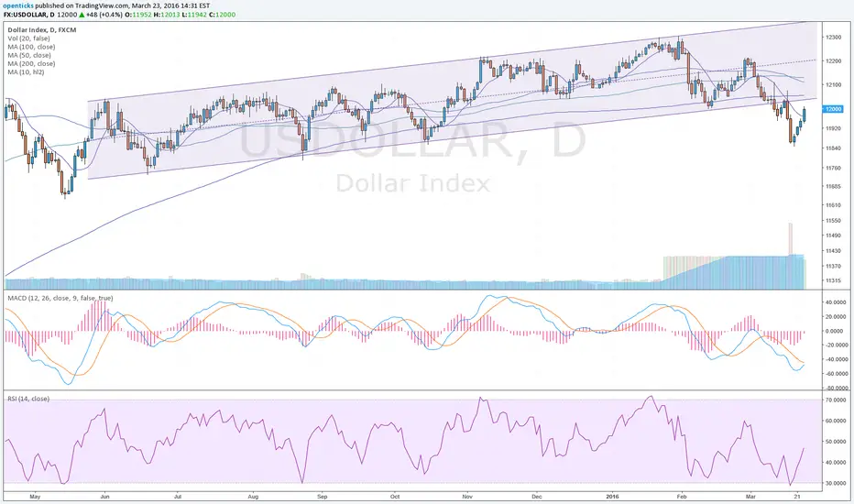Select the C:12000 close value
Screen dimensions: 854x504
tap(223, 15)
